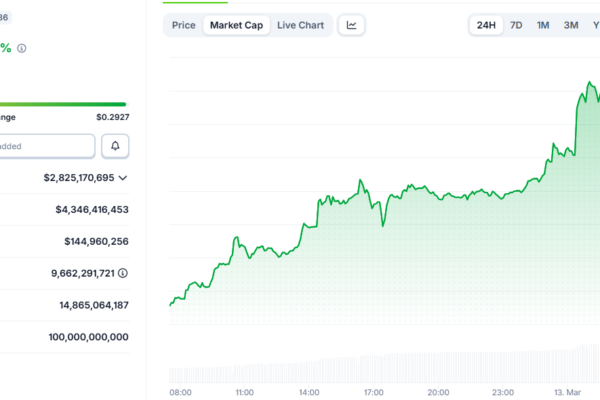The image size is (600, 400).
Task: Click info icon beside percentage change
Action: coord(22,48)
